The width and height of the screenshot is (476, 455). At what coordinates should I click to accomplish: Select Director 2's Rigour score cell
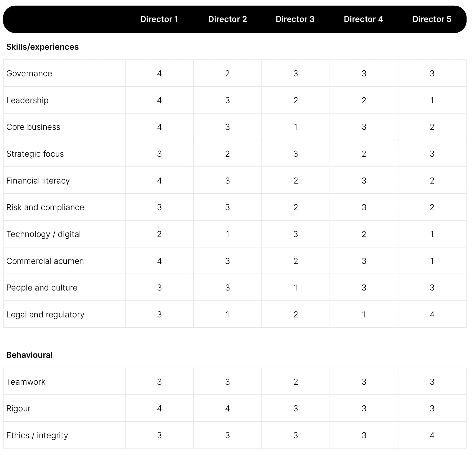click(x=227, y=409)
